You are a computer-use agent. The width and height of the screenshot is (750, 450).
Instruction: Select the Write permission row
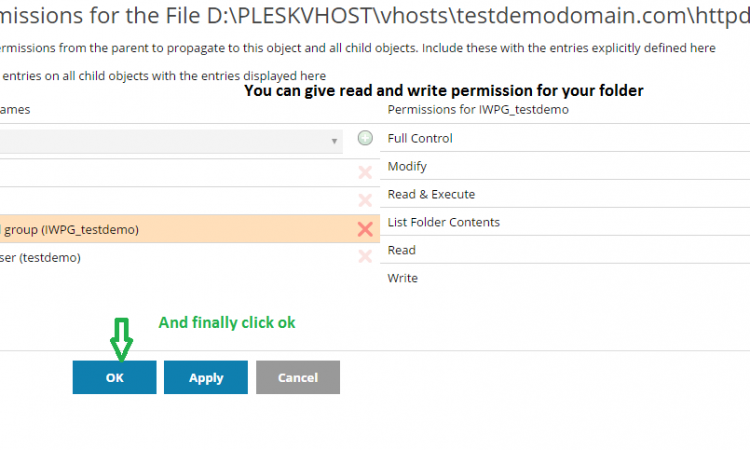(565, 278)
